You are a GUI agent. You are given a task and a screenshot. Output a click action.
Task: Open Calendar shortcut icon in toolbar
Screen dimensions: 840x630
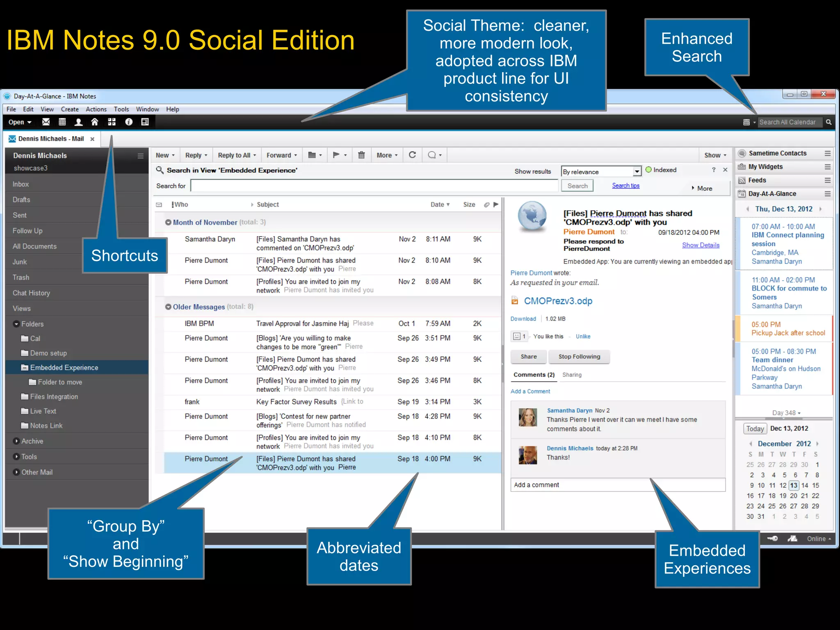[x=62, y=122]
